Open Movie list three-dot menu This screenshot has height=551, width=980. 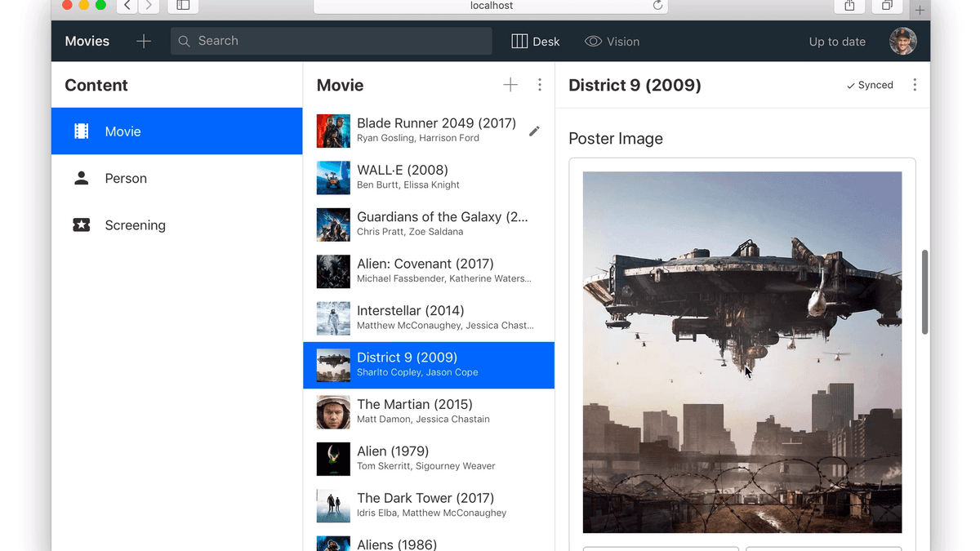pos(540,85)
